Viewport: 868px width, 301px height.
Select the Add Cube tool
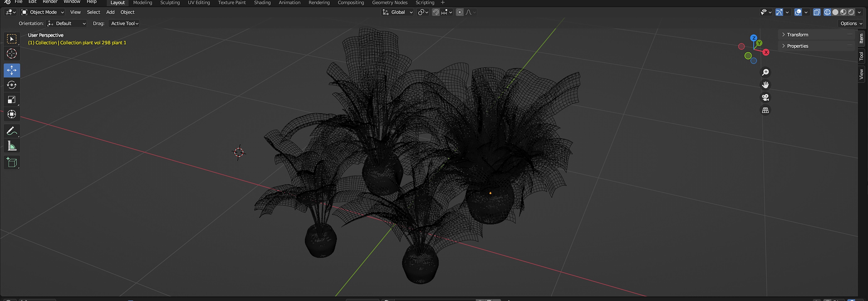[12, 162]
